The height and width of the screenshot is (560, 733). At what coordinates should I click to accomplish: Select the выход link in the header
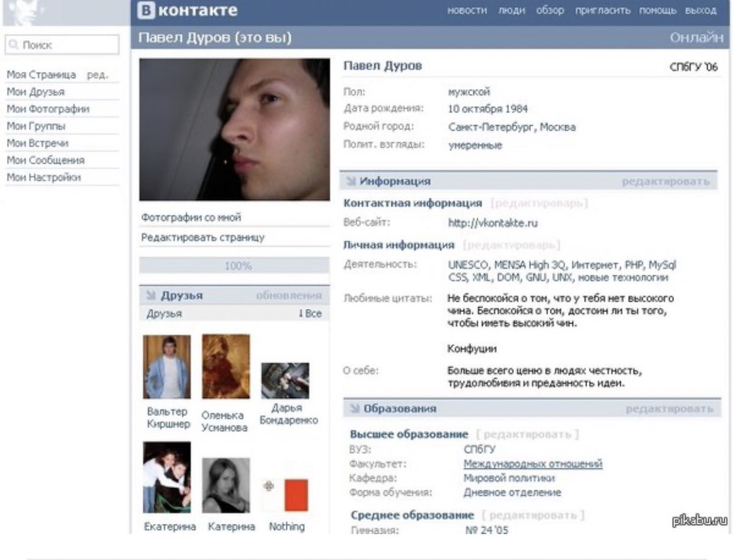click(701, 11)
